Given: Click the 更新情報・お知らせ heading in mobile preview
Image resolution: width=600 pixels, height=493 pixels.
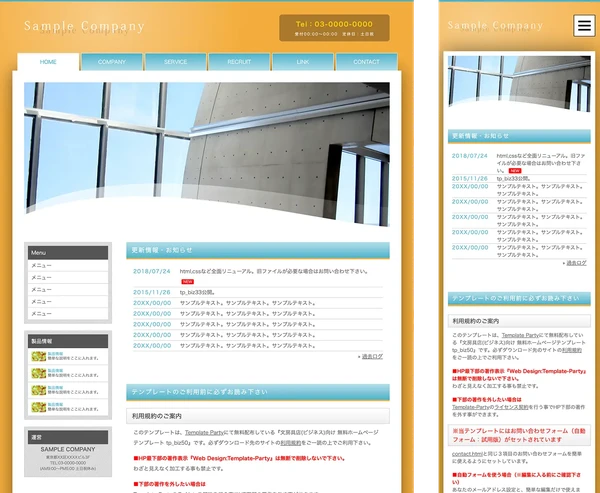Looking at the screenshot, I should (x=519, y=136).
